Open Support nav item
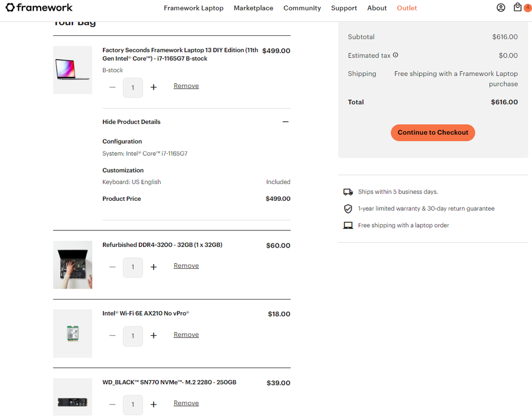The width and height of the screenshot is (532, 416). (x=344, y=8)
